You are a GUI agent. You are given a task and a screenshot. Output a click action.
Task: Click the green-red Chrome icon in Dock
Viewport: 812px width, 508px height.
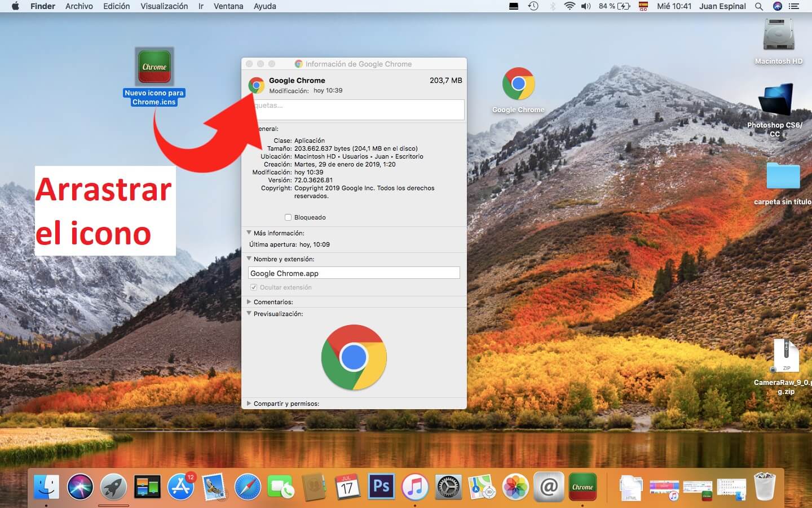point(582,487)
